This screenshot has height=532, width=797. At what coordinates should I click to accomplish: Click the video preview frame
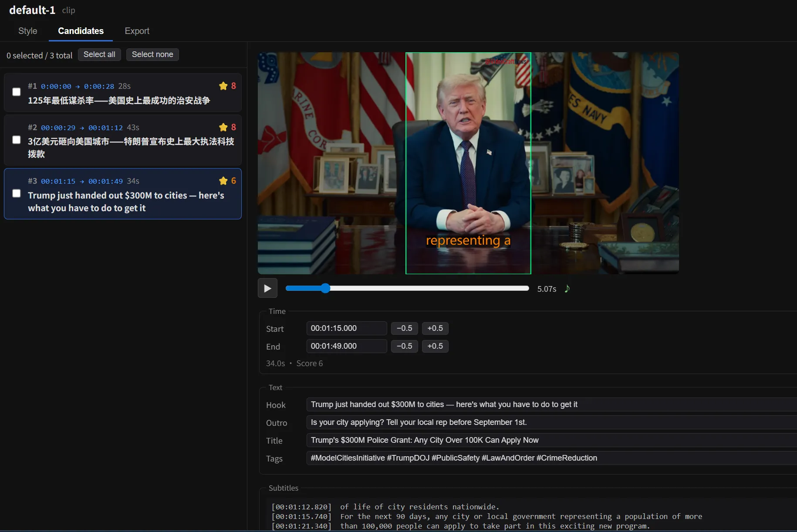[x=468, y=163]
